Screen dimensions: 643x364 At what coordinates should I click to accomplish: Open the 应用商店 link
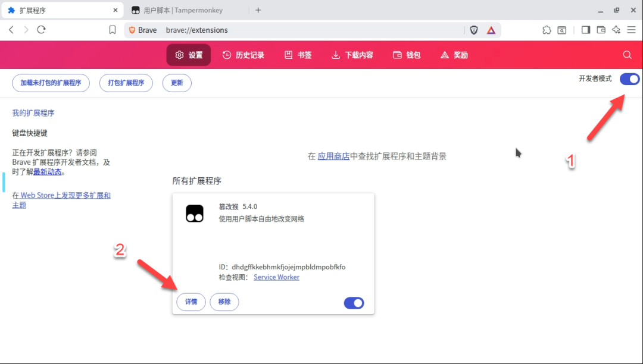click(333, 156)
